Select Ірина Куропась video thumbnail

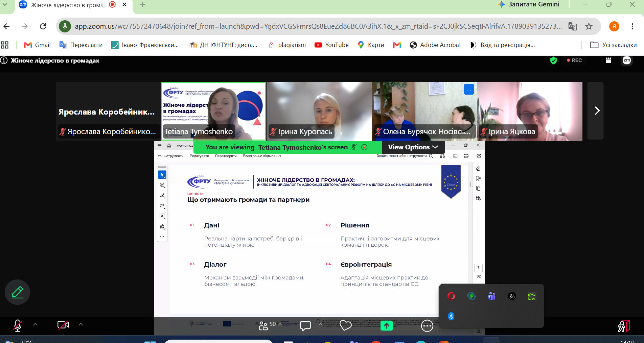point(319,111)
